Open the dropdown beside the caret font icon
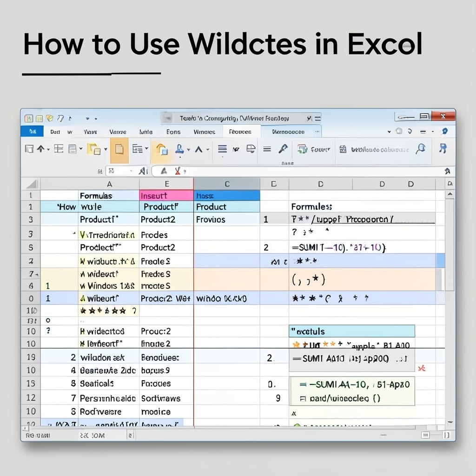This screenshot has height=476, width=476. [x=208, y=149]
